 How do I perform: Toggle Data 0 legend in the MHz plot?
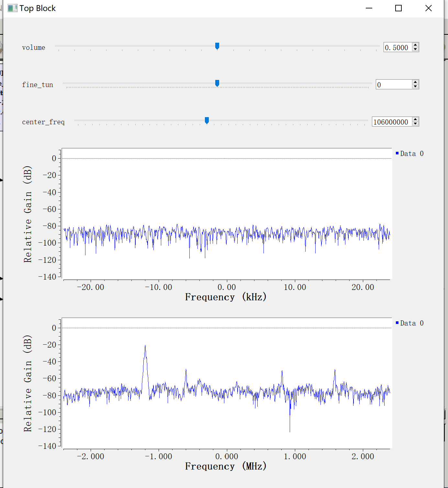pos(409,323)
